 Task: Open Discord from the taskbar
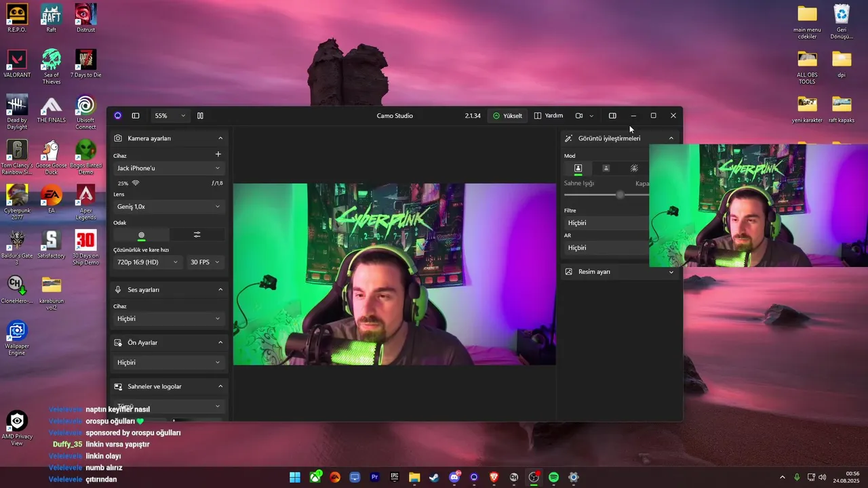point(454,477)
